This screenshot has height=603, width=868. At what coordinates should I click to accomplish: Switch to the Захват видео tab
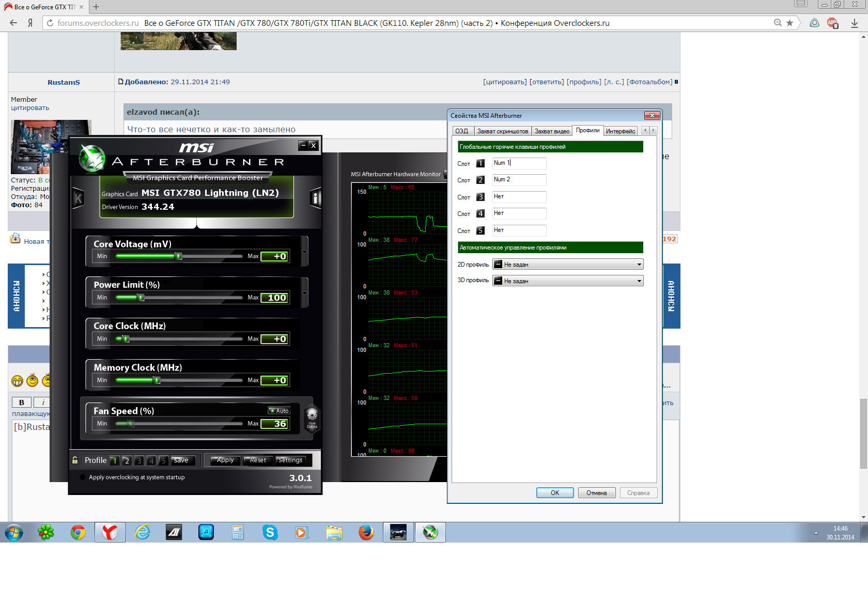(552, 131)
